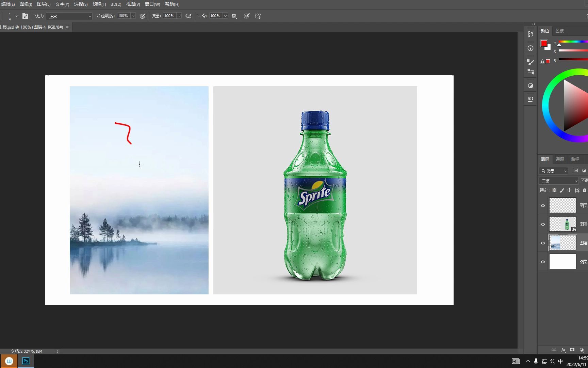The height and width of the screenshot is (368, 588).
Task: Open the 窗口 menu
Action: coord(152,4)
